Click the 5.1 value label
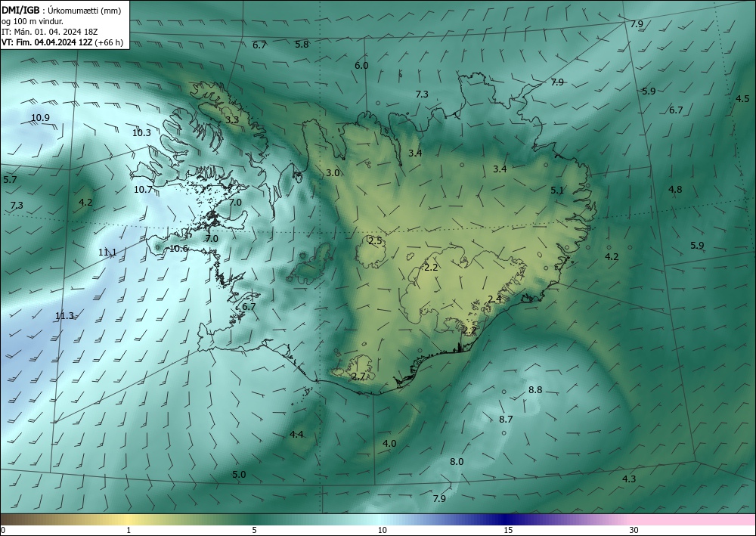 [x=557, y=191]
